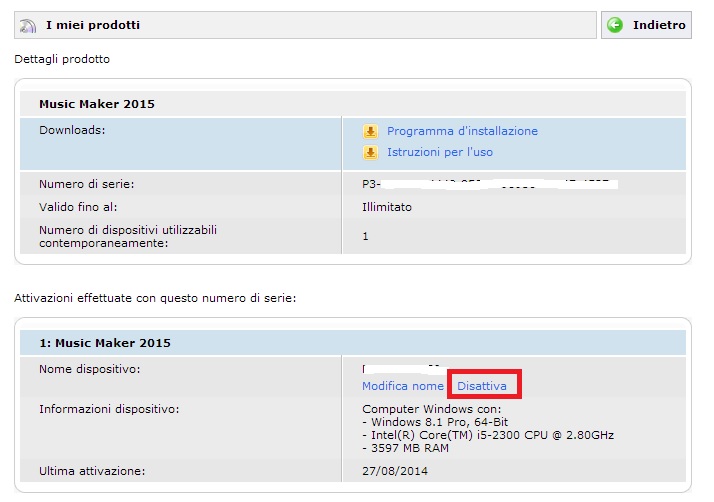This screenshot has width=714, height=502.
Task: Select the Intel(R) Core(TM) i5-2300 CPU line
Action: click(x=488, y=435)
